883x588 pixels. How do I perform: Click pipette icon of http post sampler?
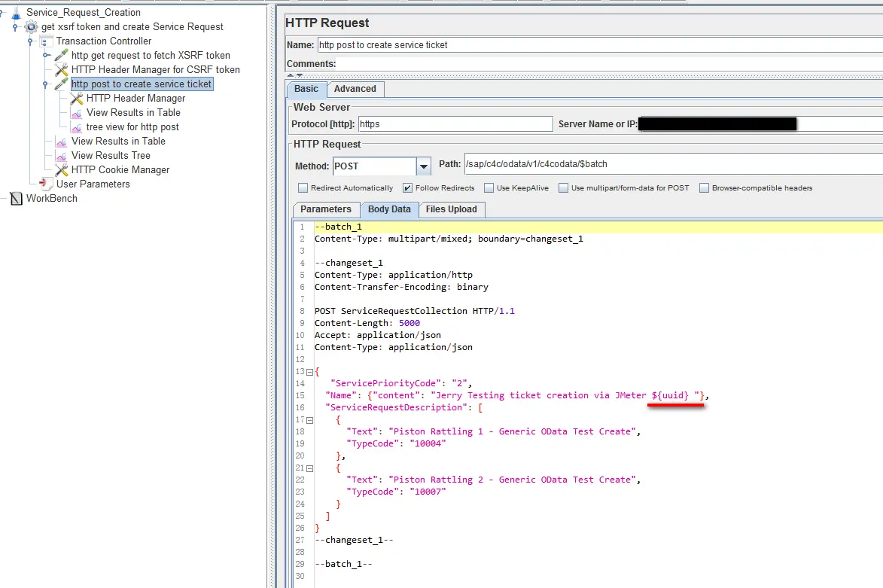coord(62,84)
